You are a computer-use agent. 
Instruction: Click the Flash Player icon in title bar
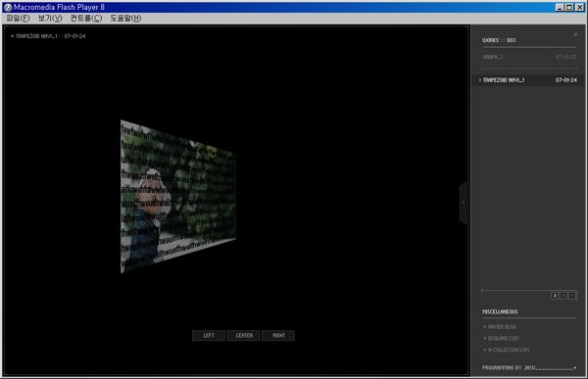coord(8,7)
